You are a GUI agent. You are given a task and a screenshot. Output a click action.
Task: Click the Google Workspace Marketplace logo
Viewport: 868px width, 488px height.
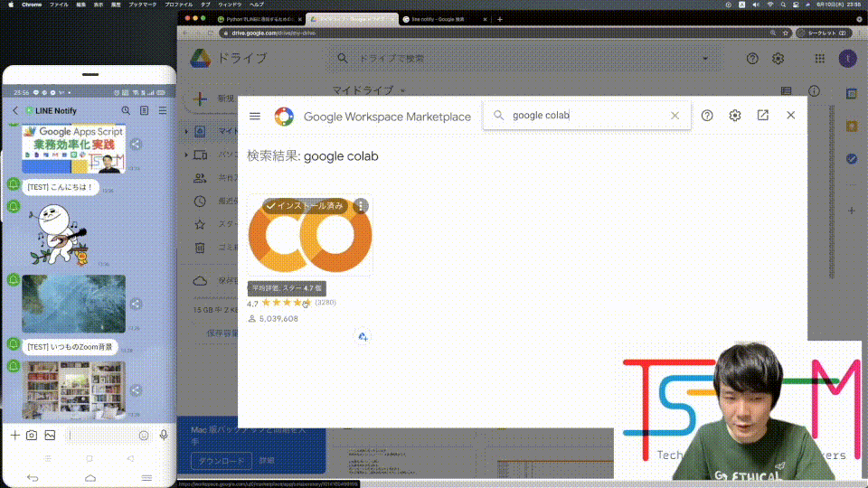pos(284,117)
